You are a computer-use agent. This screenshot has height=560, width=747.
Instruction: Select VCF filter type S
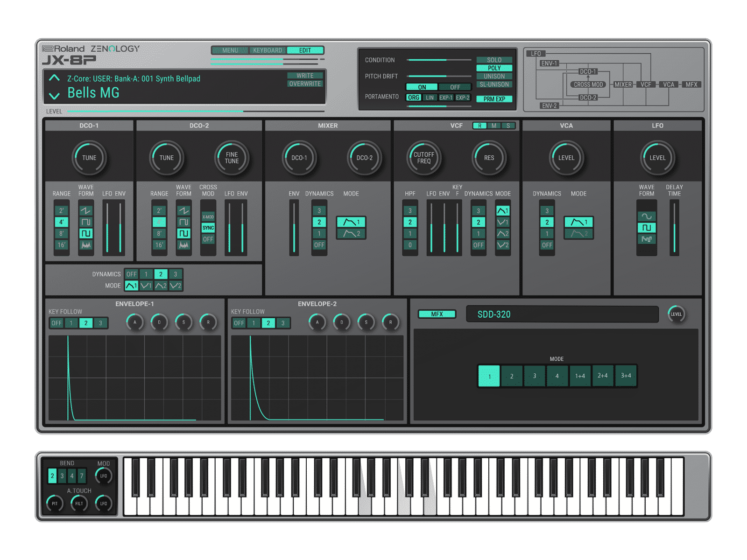click(x=508, y=126)
